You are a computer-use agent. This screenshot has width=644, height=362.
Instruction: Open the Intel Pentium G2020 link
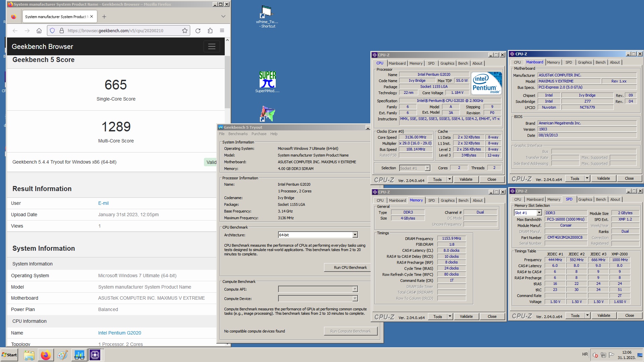(119, 333)
